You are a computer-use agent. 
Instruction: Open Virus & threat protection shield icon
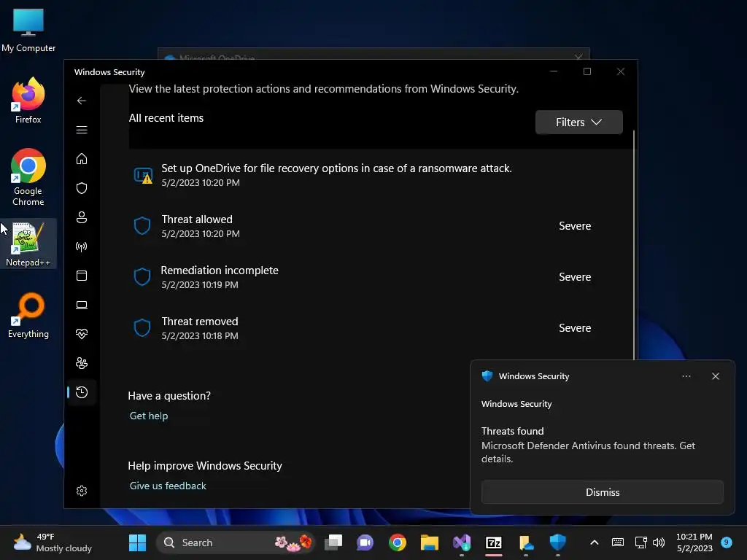pos(82,188)
